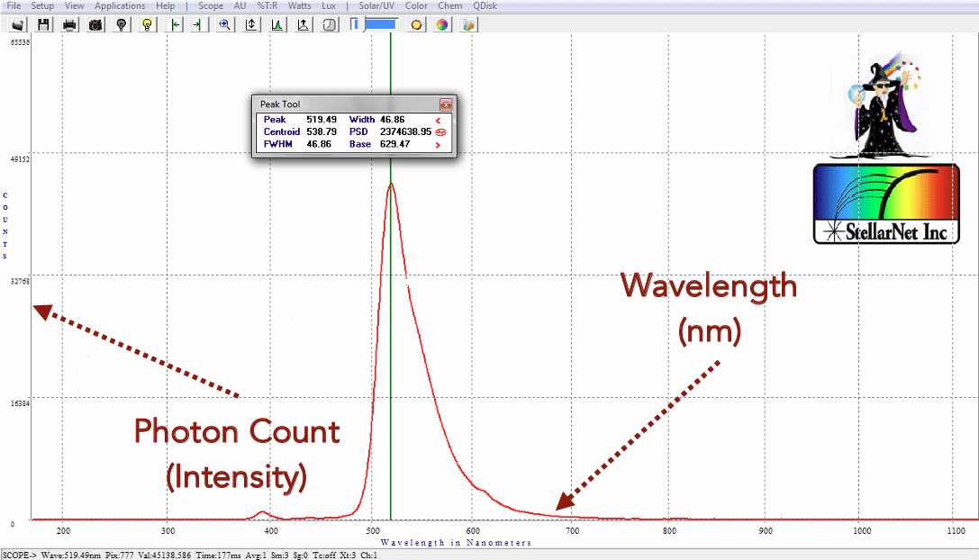The image size is (979, 560).
Task: Select the Solar/UV mode
Action: (376, 5)
